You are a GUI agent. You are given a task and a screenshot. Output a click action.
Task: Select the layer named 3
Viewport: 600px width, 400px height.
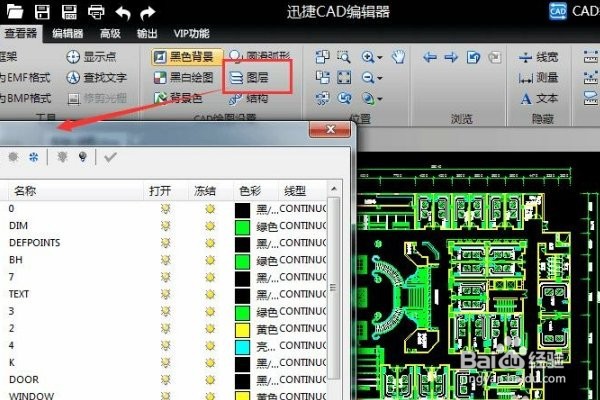(11, 311)
